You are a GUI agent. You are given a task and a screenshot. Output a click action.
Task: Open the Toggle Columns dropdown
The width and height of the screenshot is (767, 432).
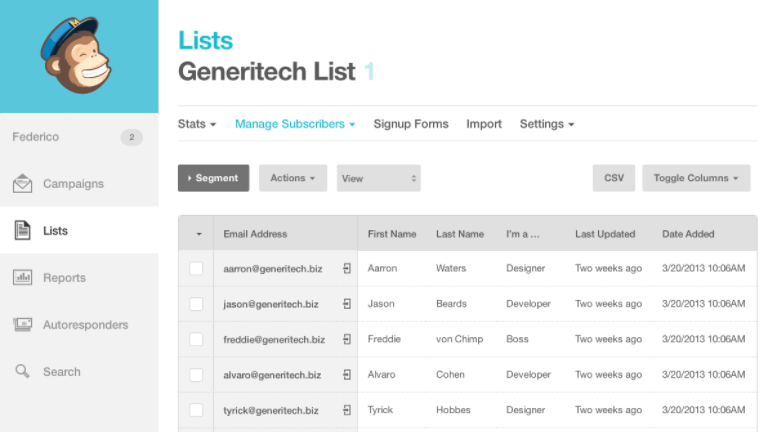pos(695,178)
